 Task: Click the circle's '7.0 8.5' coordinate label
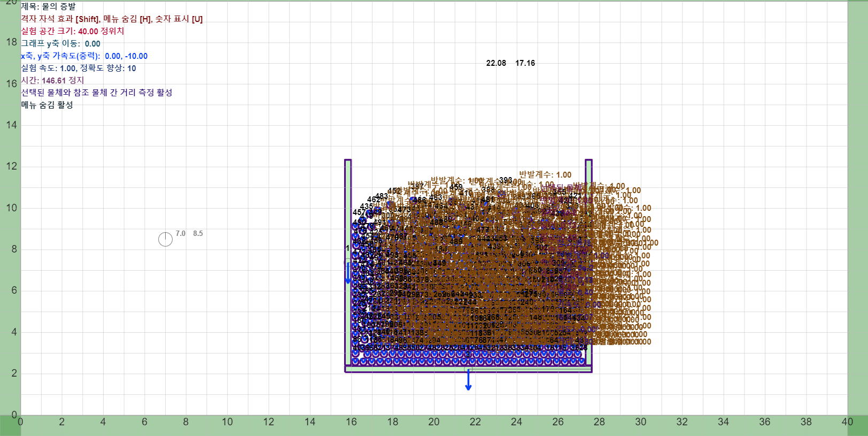pos(189,234)
